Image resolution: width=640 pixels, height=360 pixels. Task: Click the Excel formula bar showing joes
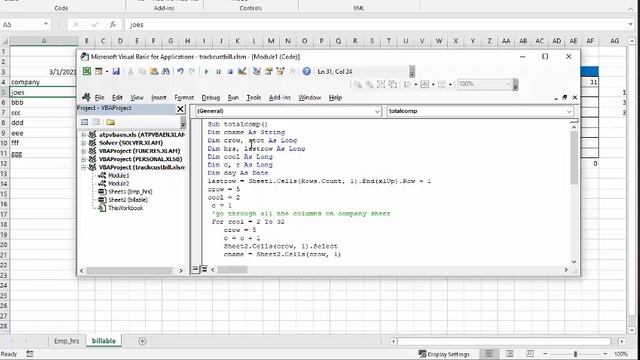[x=376, y=25]
